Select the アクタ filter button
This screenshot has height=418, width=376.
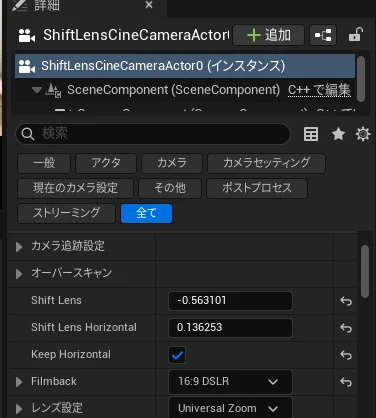point(106,163)
